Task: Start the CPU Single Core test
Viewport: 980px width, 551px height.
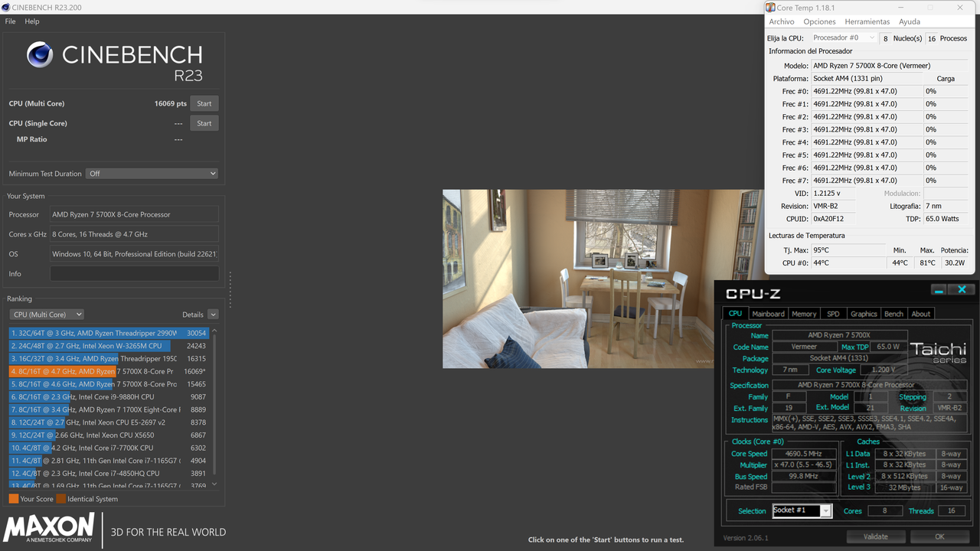Action: click(204, 123)
